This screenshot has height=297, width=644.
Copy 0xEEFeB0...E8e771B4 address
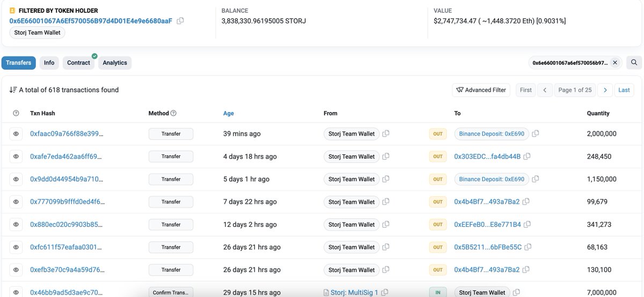point(528,225)
